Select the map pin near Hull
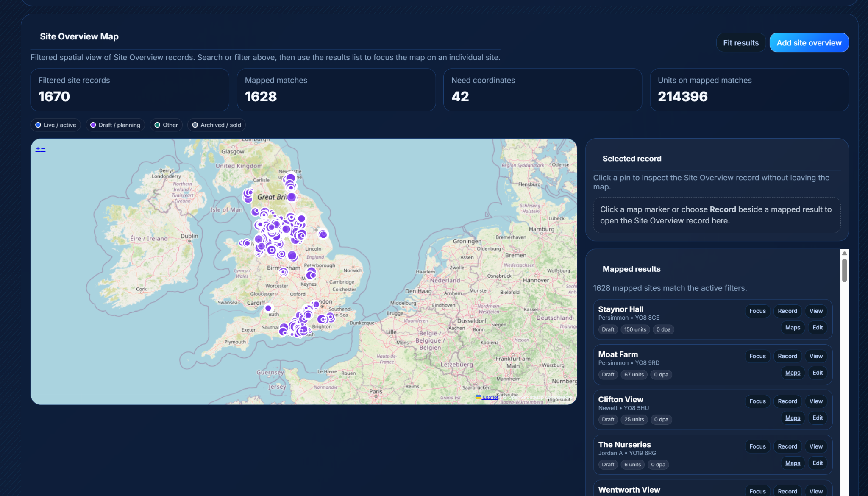 coord(323,234)
